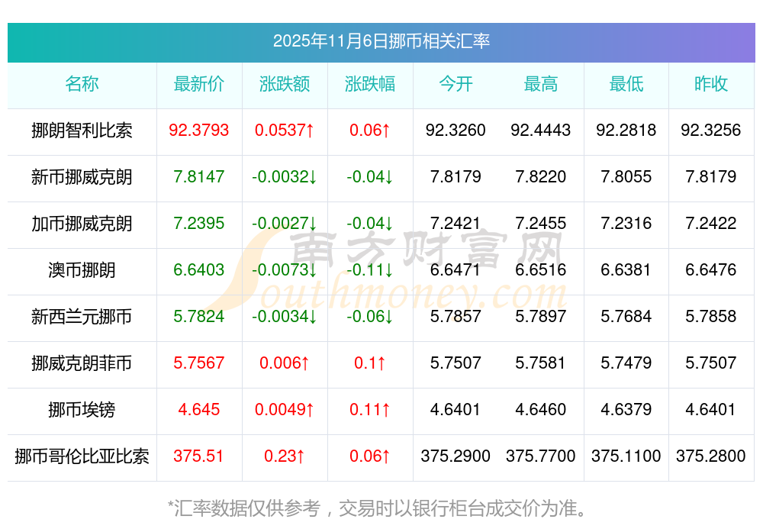Click high value 7.8220
This screenshot has width=763, height=532.
click(541, 176)
